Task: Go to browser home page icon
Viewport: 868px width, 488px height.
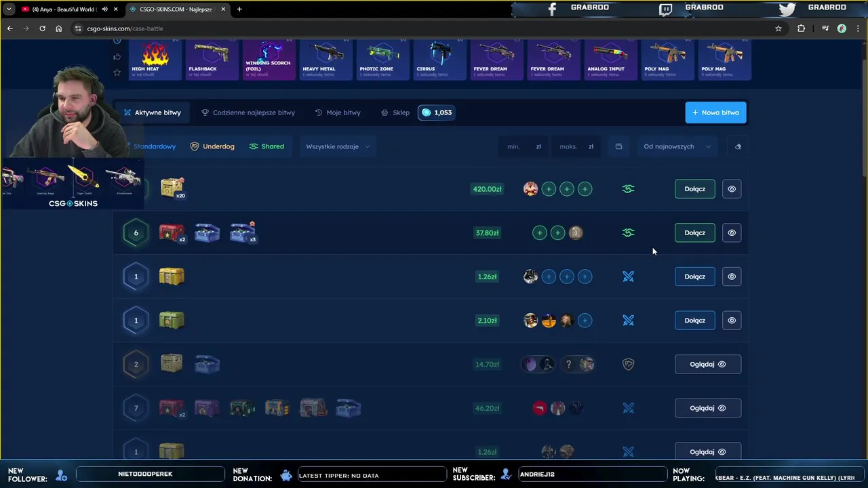Action: pyautogui.click(x=59, y=28)
